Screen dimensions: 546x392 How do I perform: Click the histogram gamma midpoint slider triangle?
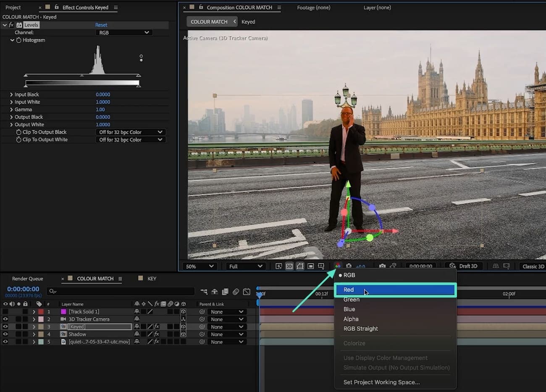click(x=82, y=76)
